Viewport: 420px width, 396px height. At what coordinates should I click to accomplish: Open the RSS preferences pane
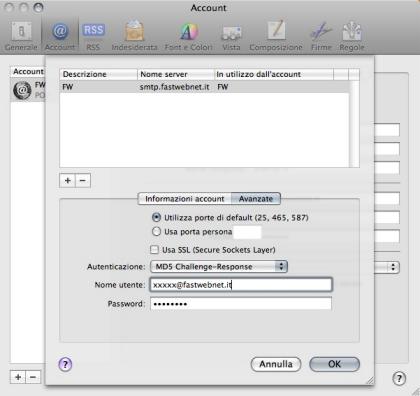pos(93,36)
